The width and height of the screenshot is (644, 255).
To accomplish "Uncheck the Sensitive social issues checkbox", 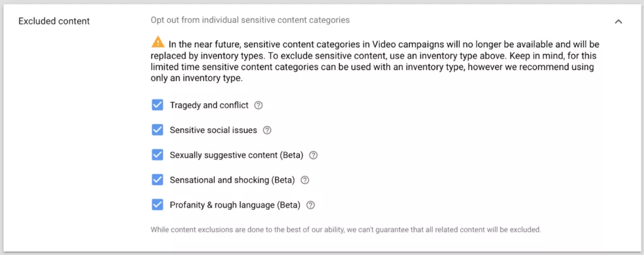I will (x=157, y=130).
